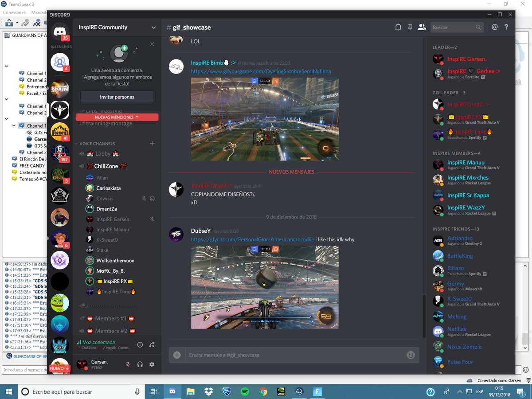532x399 pixels.
Task: Jump to Nuevas Menciones banner
Action: pyautogui.click(x=117, y=117)
